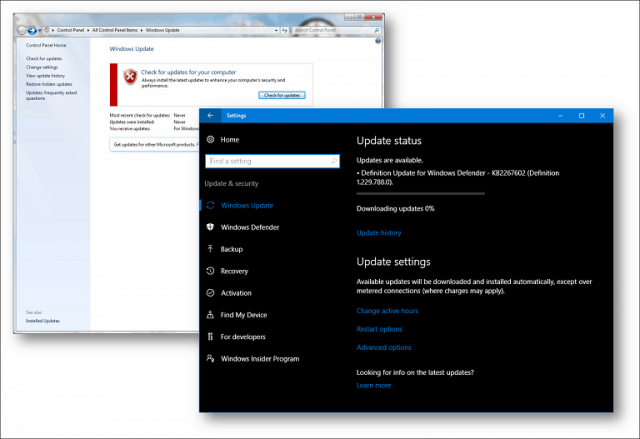Click the Find My Device person icon
640x439 pixels.
pyautogui.click(x=210, y=315)
